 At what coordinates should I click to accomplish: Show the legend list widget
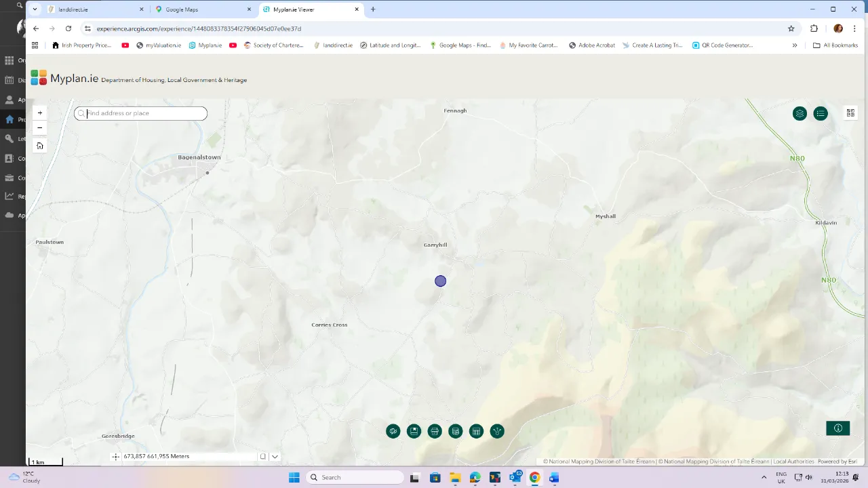tap(821, 114)
